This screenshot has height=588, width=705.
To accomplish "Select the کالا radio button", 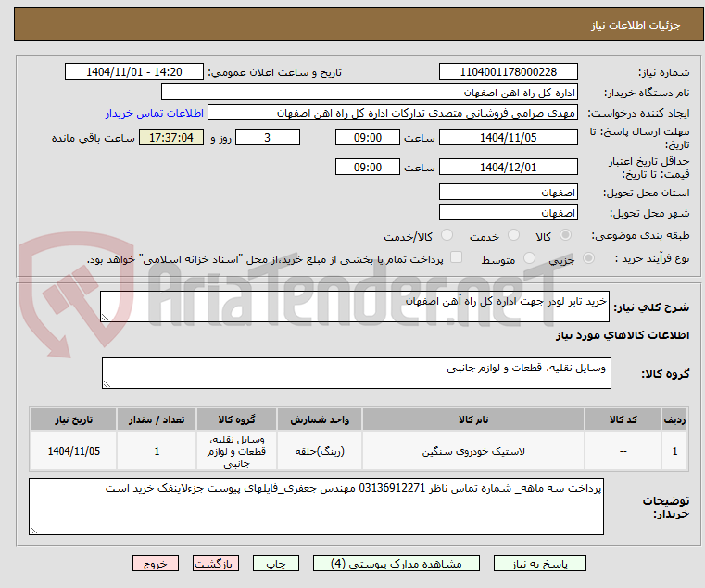I will (x=566, y=235).
